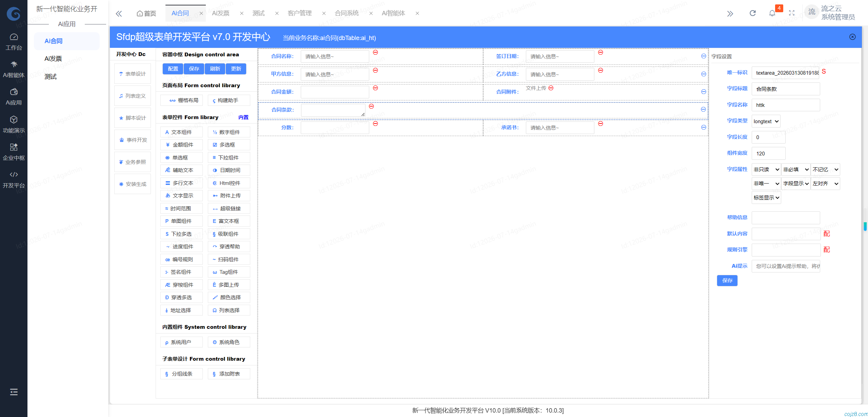Open 测试 in side menu

pos(51,77)
